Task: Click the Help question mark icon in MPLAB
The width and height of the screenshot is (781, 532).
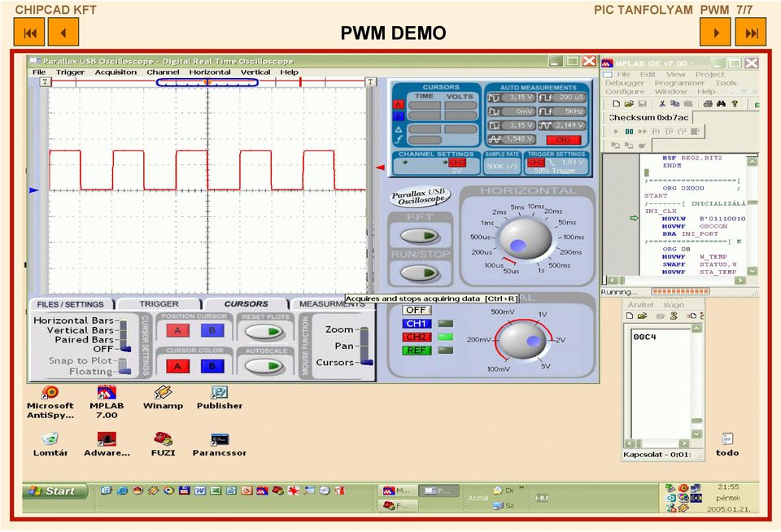Action: pos(735,103)
